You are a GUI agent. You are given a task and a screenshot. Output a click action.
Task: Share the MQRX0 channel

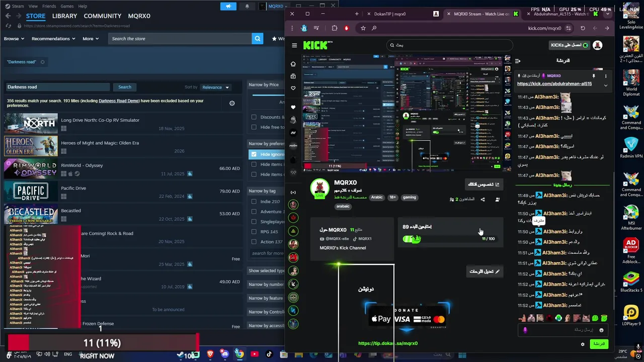(x=482, y=200)
